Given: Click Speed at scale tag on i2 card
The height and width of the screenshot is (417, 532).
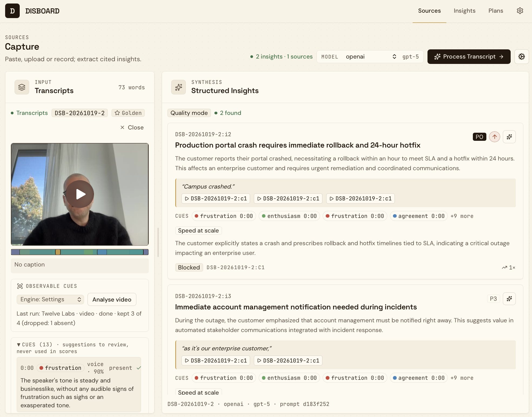Looking at the screenshot, I should (198, 231).
